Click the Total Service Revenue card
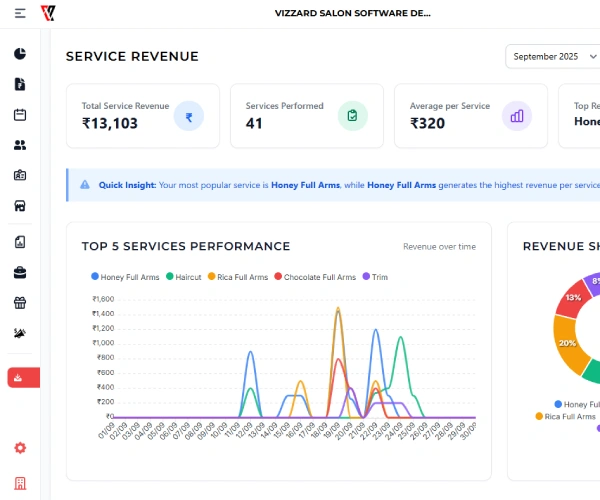This screenshot has width=600, height=500. pos(142,116)
